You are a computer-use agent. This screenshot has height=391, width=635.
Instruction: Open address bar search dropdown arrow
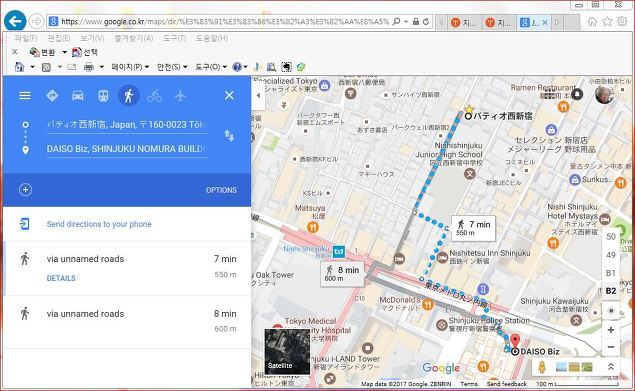(406, 22)
